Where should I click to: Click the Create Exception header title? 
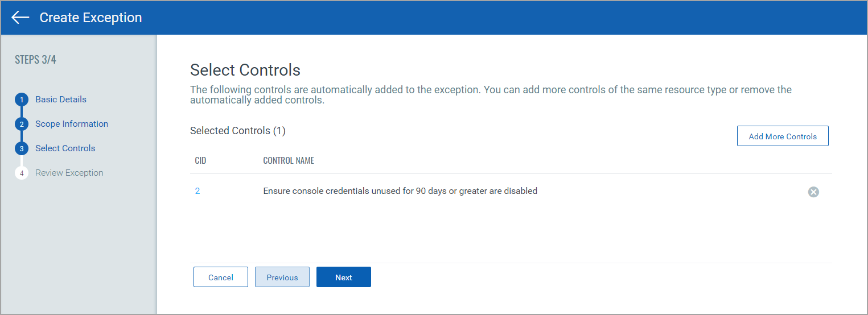point(90,18)
